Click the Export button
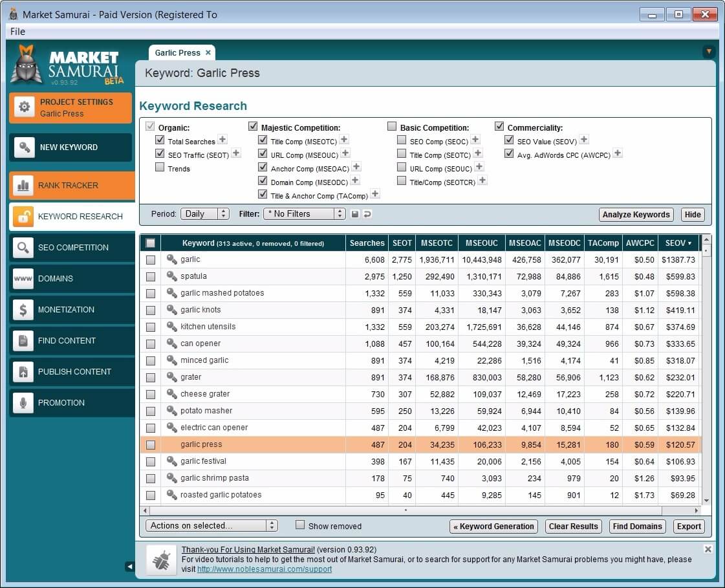 pos(689,527)
